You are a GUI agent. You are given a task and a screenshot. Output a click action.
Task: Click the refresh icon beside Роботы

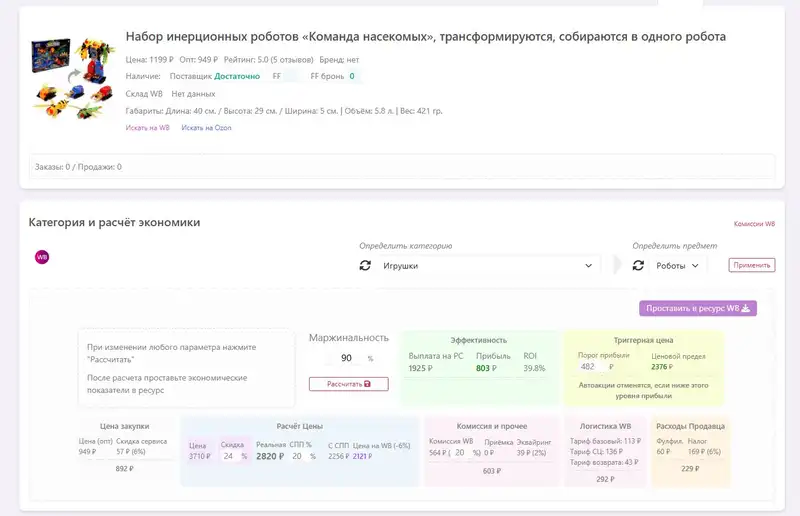tap(638, 265)
